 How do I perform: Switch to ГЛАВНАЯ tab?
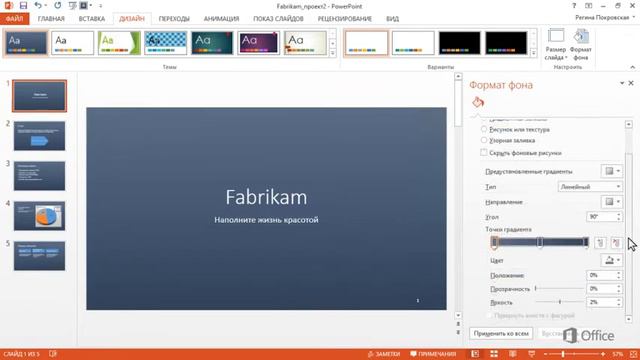click(51, 19)
